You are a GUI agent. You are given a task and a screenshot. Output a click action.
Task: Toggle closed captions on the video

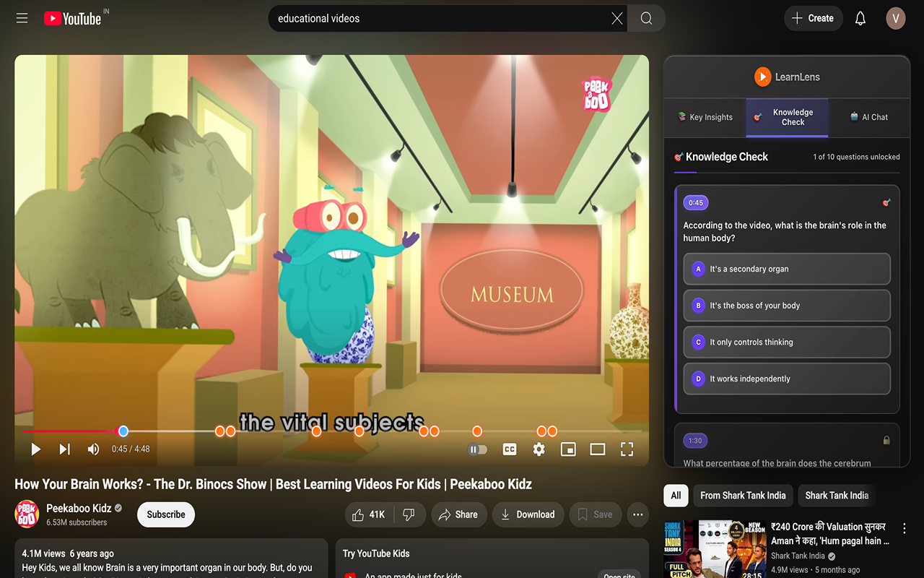510,449
